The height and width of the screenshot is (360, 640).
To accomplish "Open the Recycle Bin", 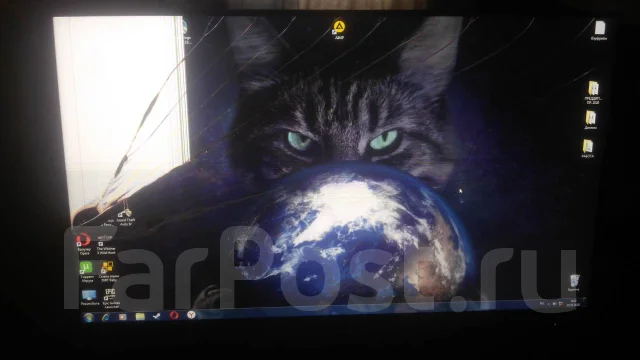I will [x=574, y=282].
